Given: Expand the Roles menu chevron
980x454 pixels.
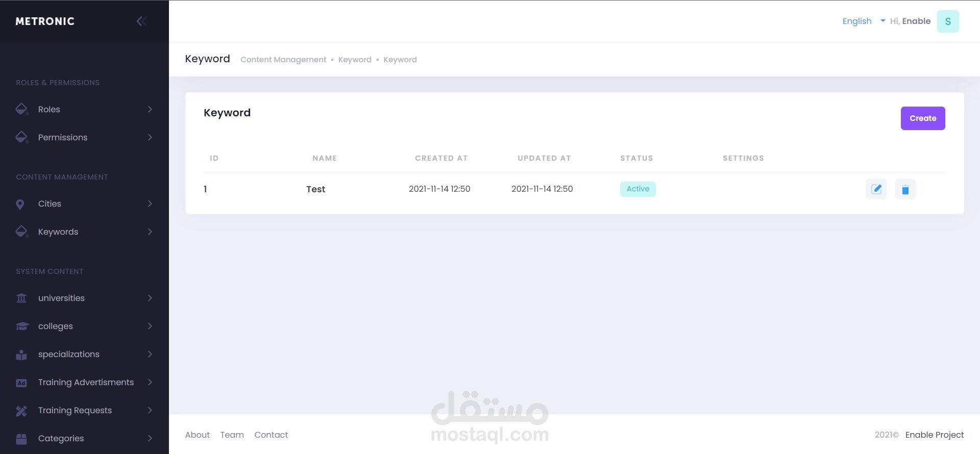Looking at the screenshot, I should point(150,109).
